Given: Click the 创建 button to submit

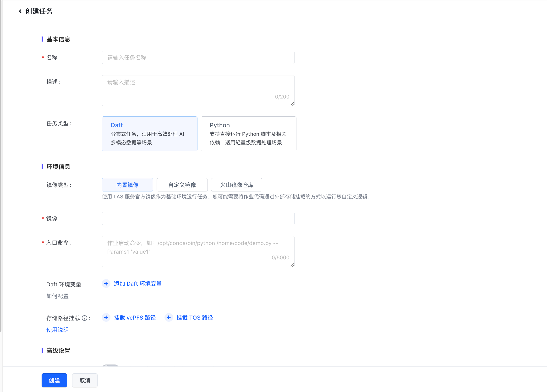Looking at the screenshot, I should point(54,380).
